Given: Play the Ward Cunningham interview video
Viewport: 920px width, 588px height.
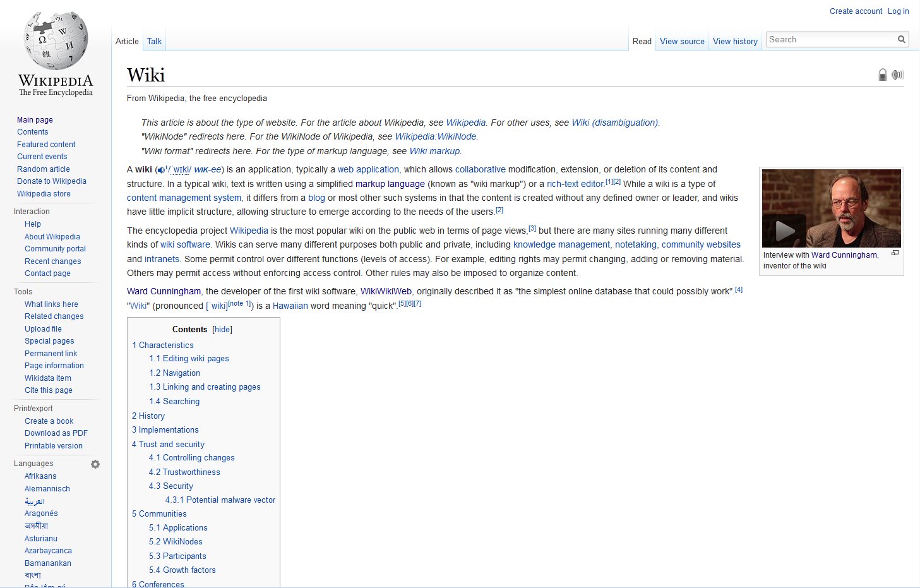Looking at the screenshot, I should coord(784,231).
